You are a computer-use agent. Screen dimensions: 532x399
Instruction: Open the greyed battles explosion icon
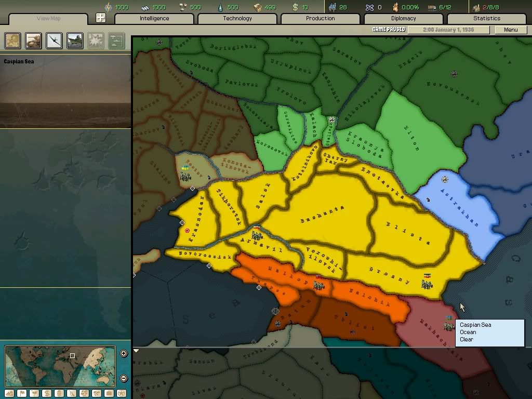tap(96, 41)
